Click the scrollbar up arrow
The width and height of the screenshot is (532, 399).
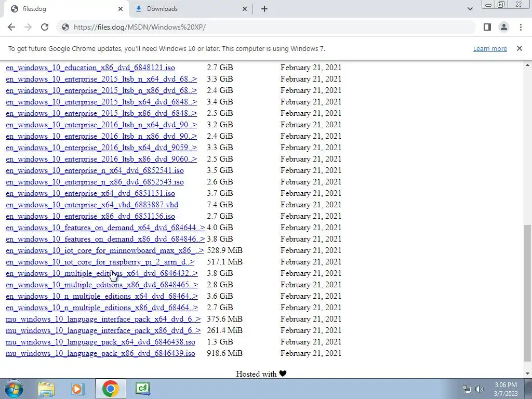[528, 65]
